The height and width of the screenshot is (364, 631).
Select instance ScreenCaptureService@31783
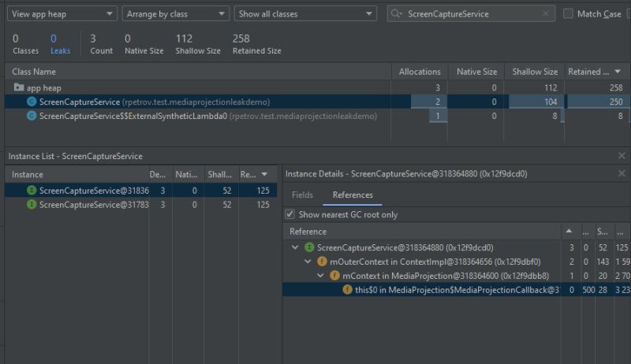[141, 204]
